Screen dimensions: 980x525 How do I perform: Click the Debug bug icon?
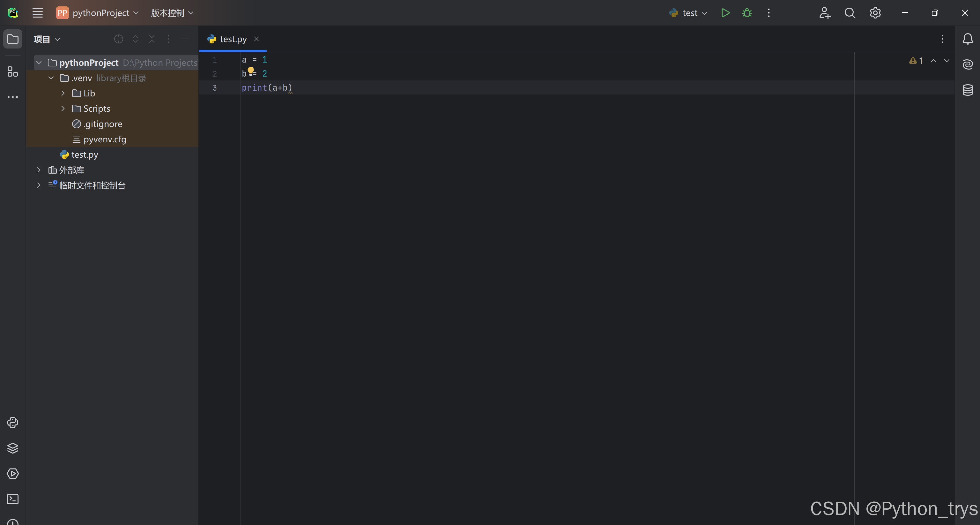pos(747,13)
